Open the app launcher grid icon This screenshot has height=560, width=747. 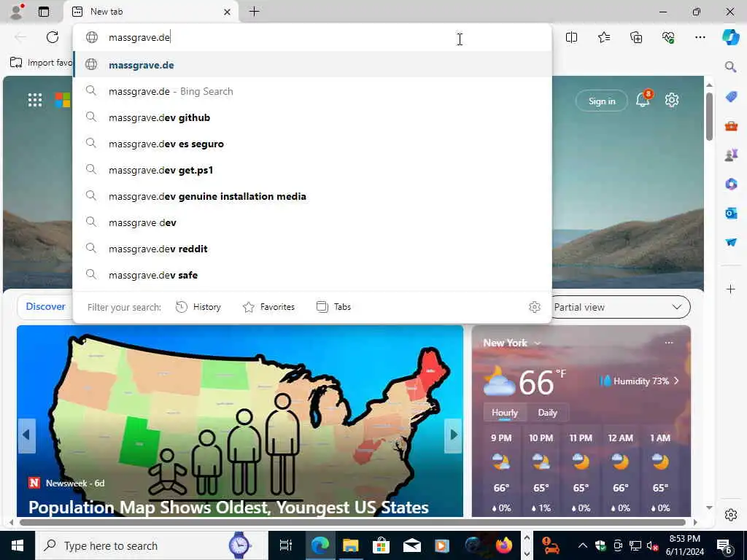35,100
